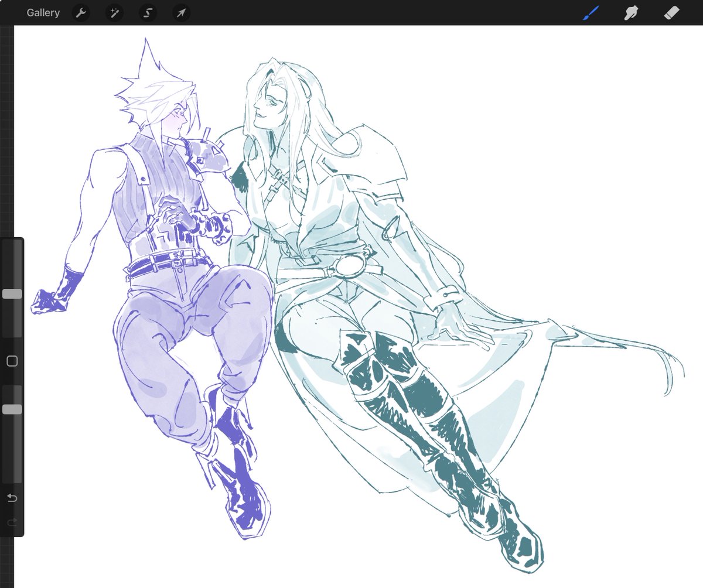Click the brush size slider handle
703x588 pixels.
pyautogui.click(x=12, y=294)
